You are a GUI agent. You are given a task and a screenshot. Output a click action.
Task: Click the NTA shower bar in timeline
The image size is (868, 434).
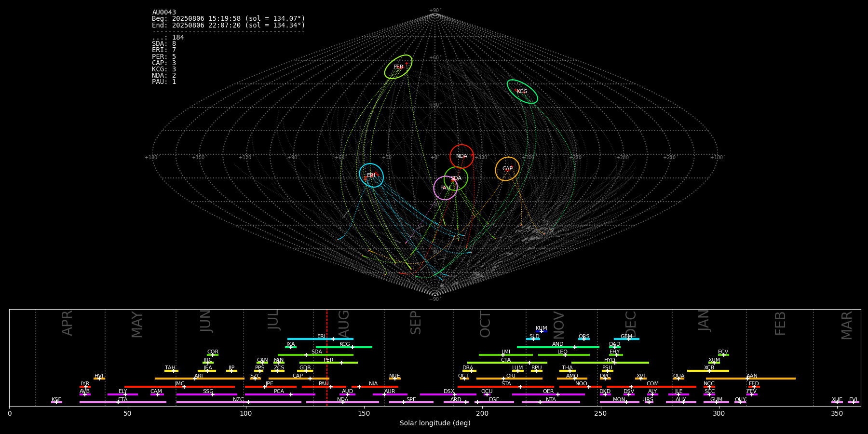click(551, 402)
